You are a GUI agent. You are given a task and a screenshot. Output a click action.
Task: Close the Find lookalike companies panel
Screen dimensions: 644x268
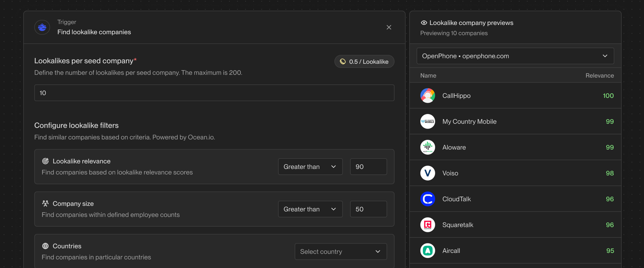pos(389,27)
